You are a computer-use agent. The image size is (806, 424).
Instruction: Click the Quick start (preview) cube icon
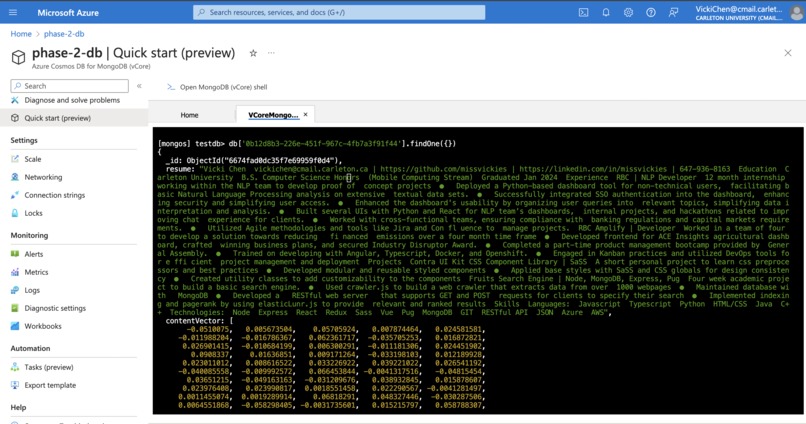point(15,118)
